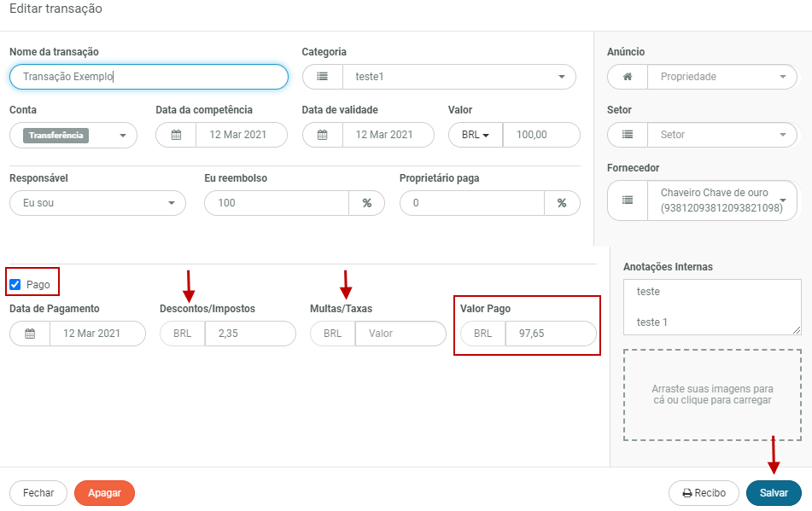Open the Categoria teste1 dropdown
Viewport: 812px width, 511px height.
[x=459, y=77]
